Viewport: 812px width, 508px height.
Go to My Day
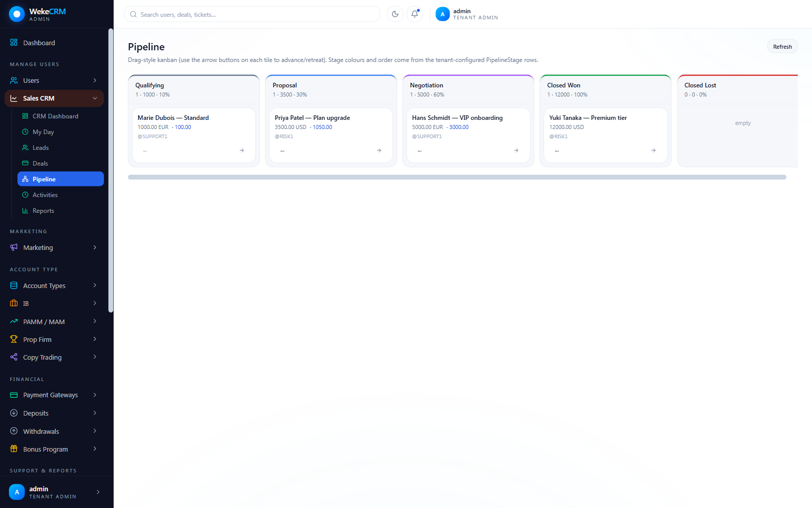coord(60,132)
